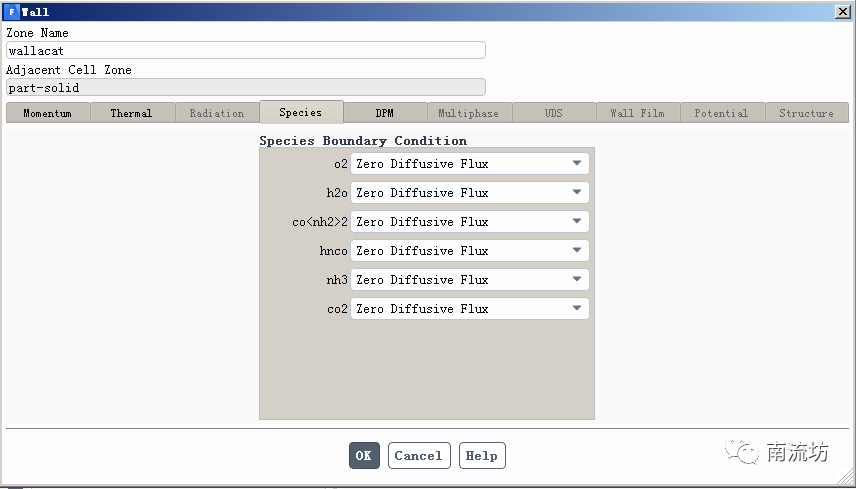Select the Species tab
The width and height of the screenshot is (856, 489).
301,112
